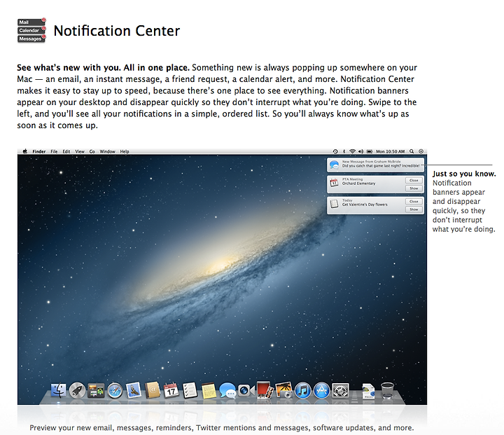Viewport: 504px width, 435px height.
Task: Open iTunes music note icon
Action: [x=302, y=391]
